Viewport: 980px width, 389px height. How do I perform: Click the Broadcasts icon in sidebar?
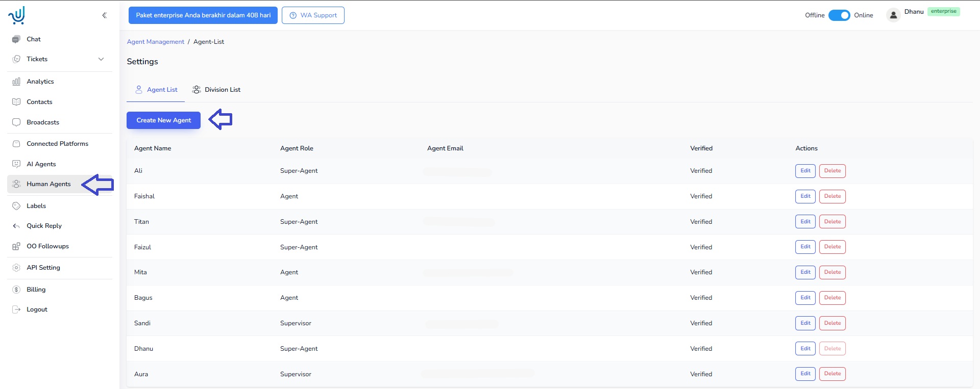pos(16,122)
